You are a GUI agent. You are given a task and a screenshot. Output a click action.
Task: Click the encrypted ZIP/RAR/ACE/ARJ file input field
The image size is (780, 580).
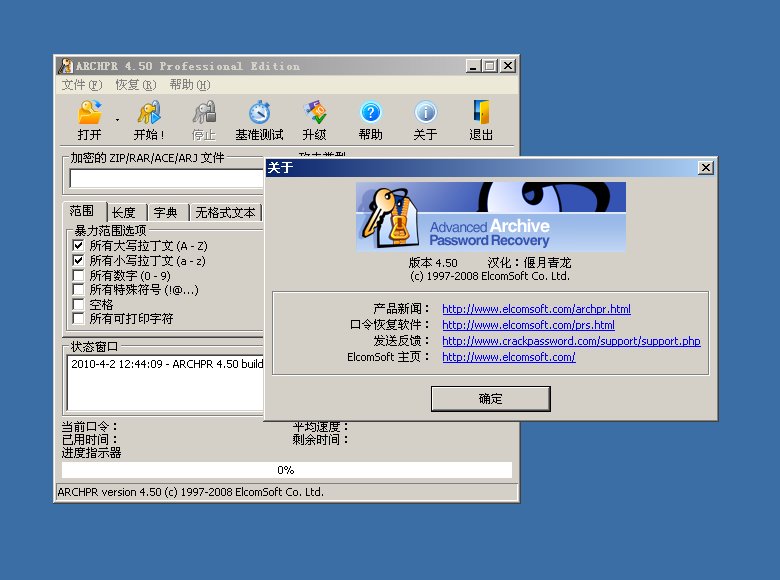[x=166, y=178]
